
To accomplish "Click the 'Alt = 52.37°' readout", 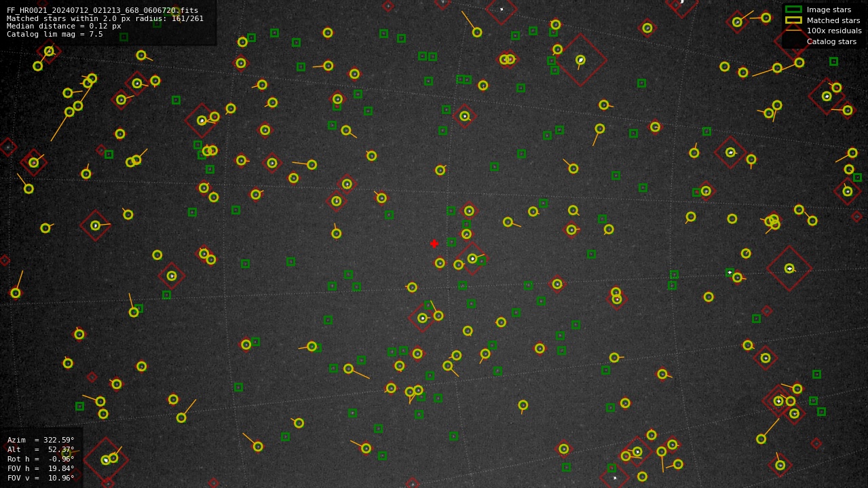I will tap(41, 450).
